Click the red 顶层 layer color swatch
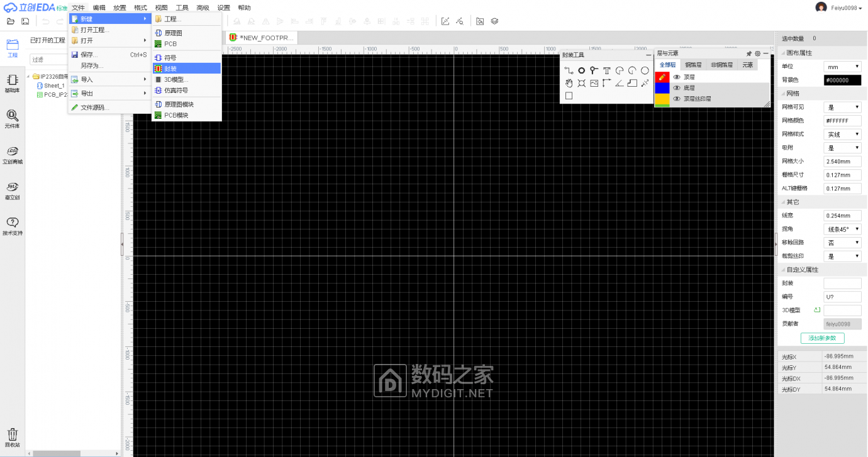 point(662,77)
